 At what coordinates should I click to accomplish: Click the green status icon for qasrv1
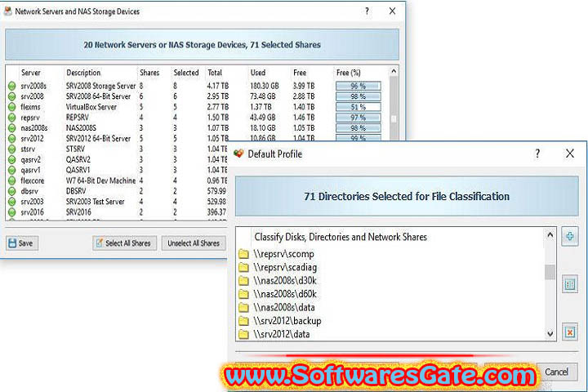pyautogui.click(x=12, y=170)
